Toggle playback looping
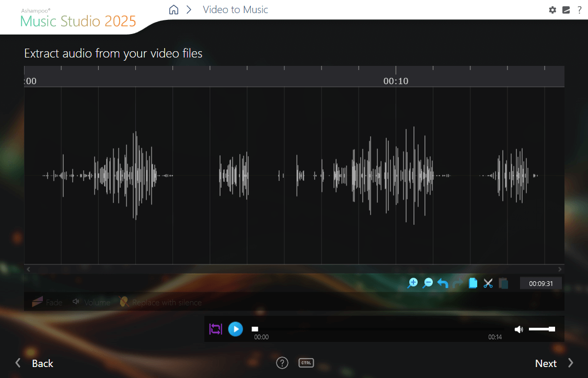Screen dimensions: 588x378 [215, 329]
